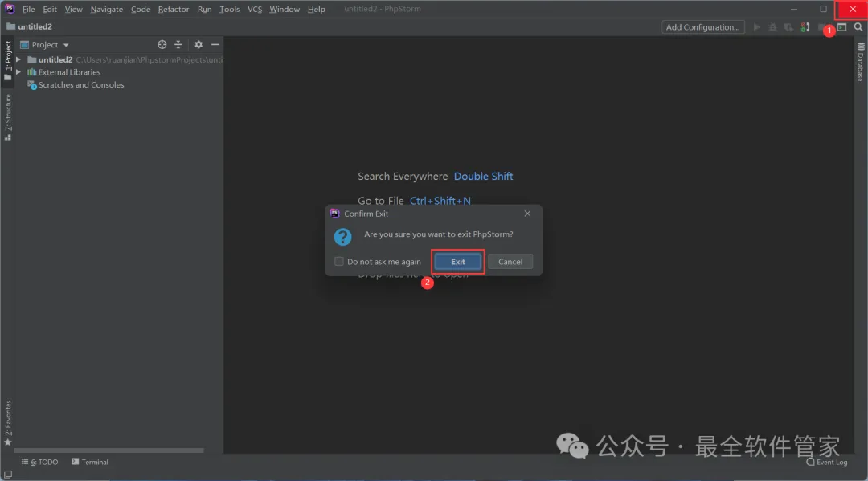Open the Help menu
Screen dimensions: 868x481
316,9
